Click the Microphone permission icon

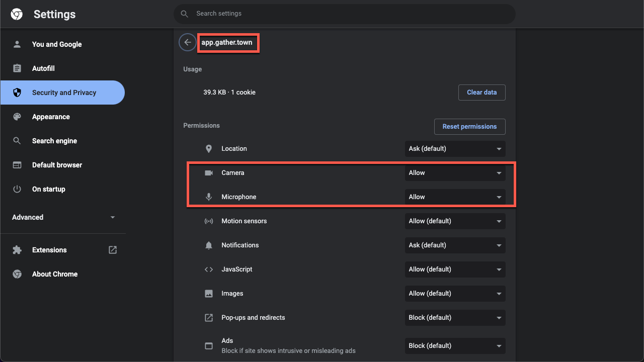(209, 197)
